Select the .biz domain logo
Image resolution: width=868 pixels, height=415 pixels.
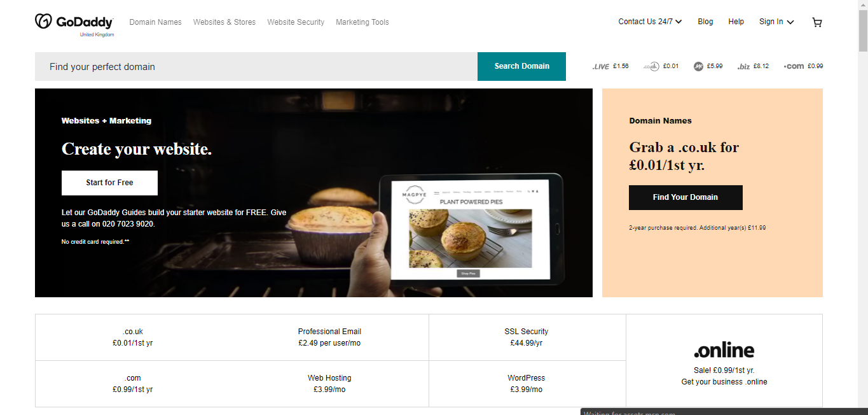click(743, 66)
